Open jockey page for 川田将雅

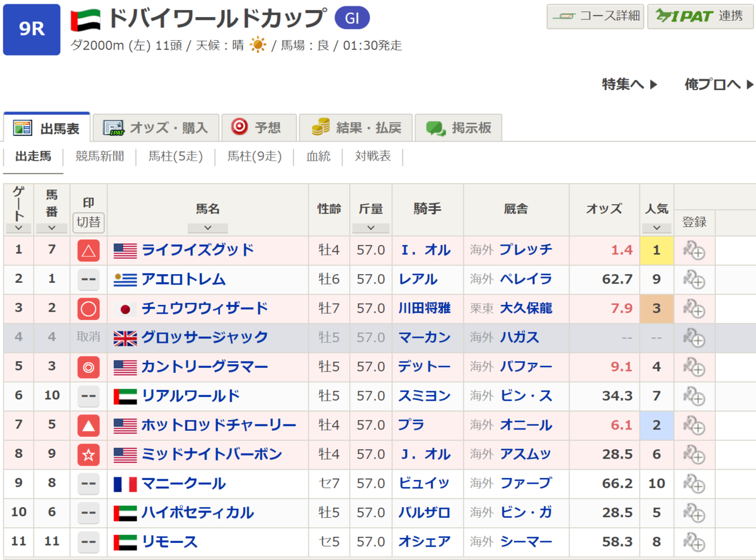(x=425, y=308)
